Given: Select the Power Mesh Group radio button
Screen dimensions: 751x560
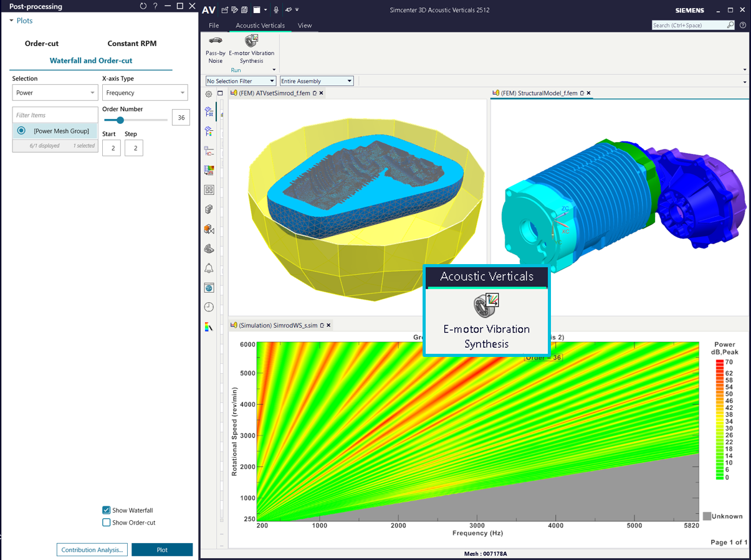Looking at the screenshot, I should click(21, 131).
